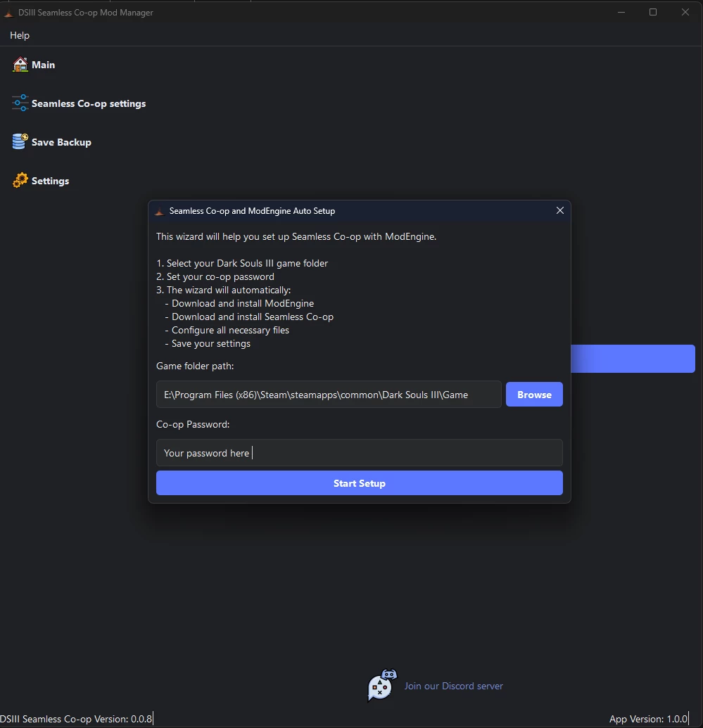The image size is (703, 728).
Task: Browse for the Dark Souls III folder
Action: (534, 395)
